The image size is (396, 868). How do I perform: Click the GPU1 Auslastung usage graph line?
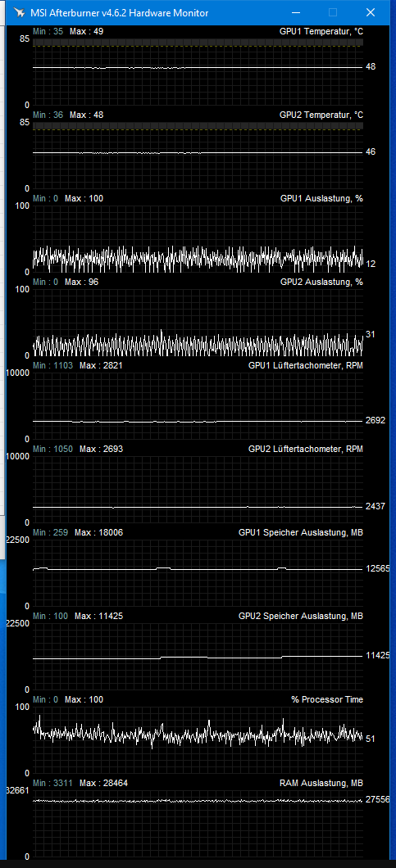198,259
